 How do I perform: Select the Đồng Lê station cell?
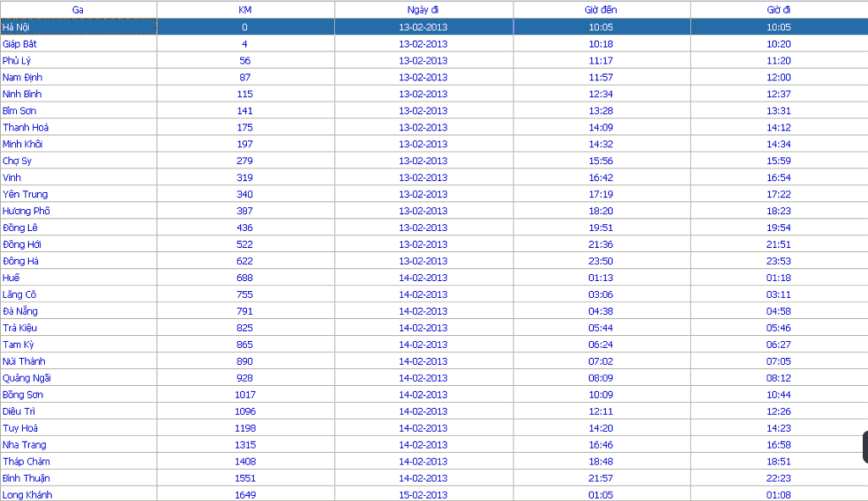78,227
